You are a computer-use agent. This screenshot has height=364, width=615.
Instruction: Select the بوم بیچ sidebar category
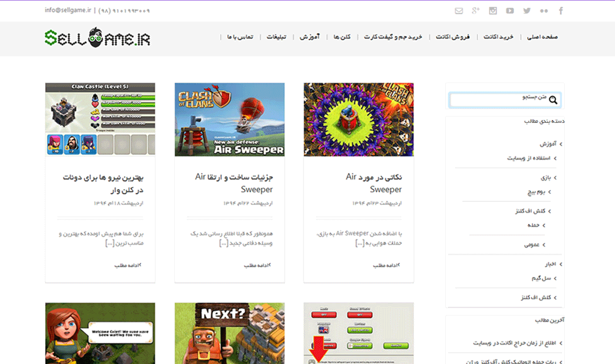[x=536, y=192]
